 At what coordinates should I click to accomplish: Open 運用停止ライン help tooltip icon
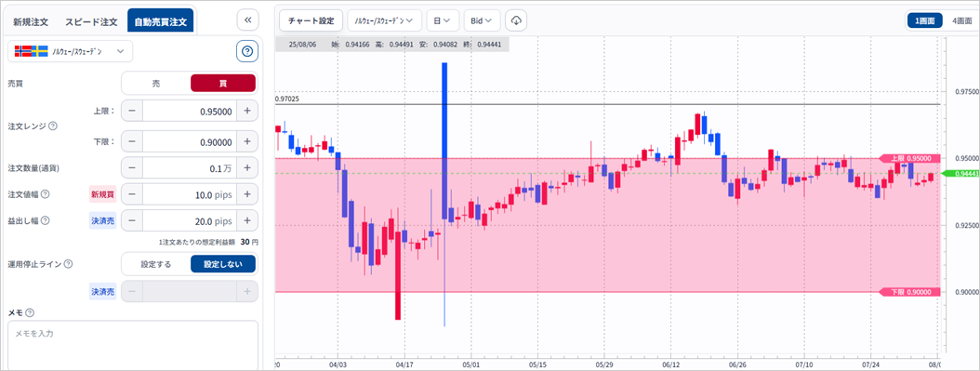pos(68,263)
